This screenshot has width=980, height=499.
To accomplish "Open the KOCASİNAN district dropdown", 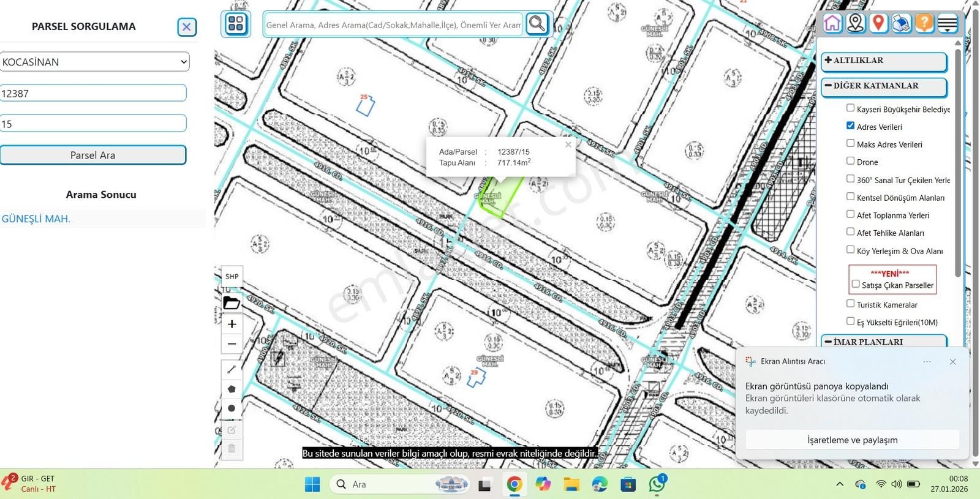I will pyautogui.click(x=94, y=62).
